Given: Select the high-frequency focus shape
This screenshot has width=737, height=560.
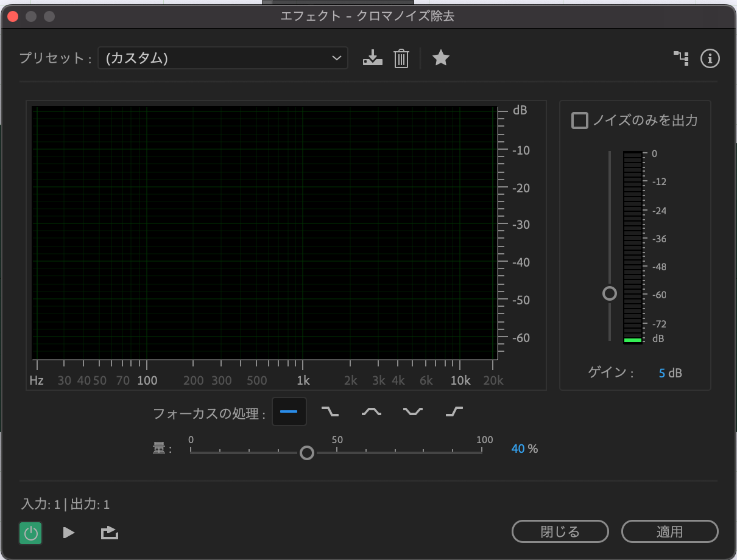Looking at the screenshot, I should pos(454,412).
